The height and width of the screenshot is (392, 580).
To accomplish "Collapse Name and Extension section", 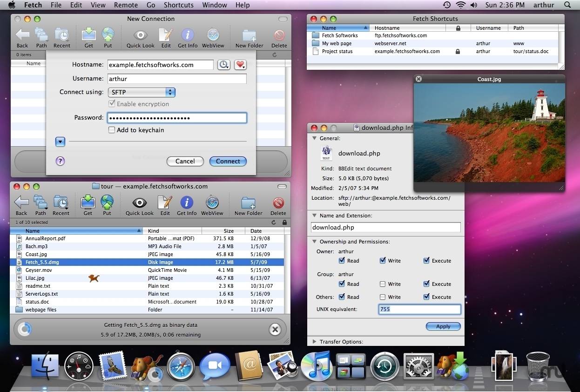I will pos(314,216).
